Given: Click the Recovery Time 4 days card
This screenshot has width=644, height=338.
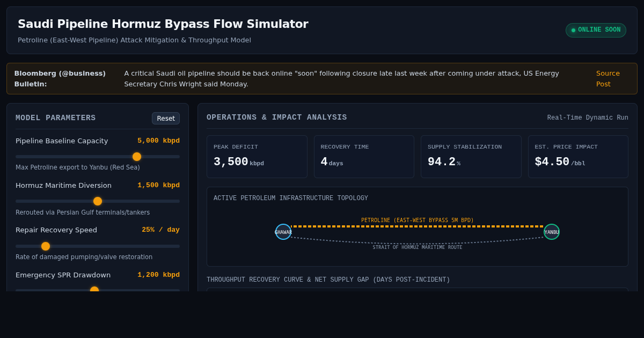Looking at the screenshot, I should (364, 157).
